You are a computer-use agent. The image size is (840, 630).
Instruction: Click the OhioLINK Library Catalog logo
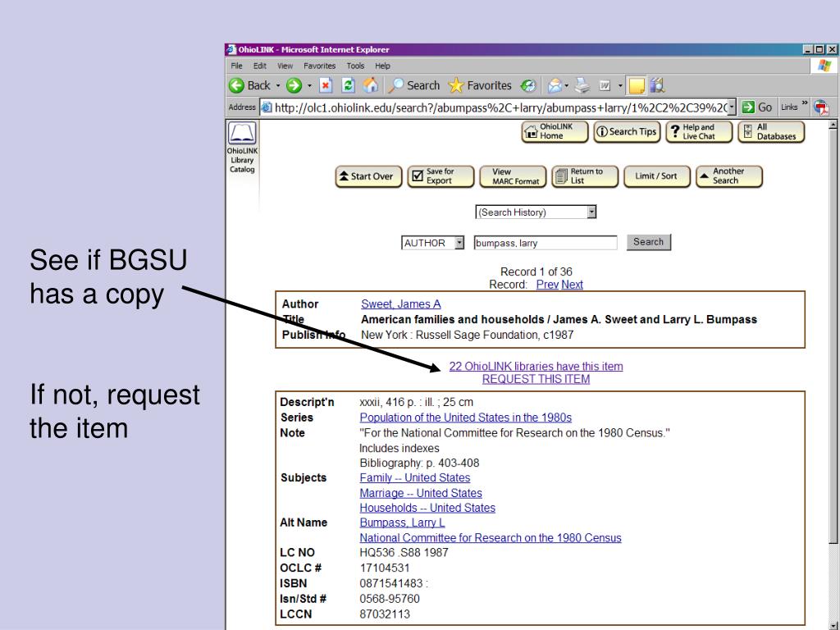tap(242, 148)
